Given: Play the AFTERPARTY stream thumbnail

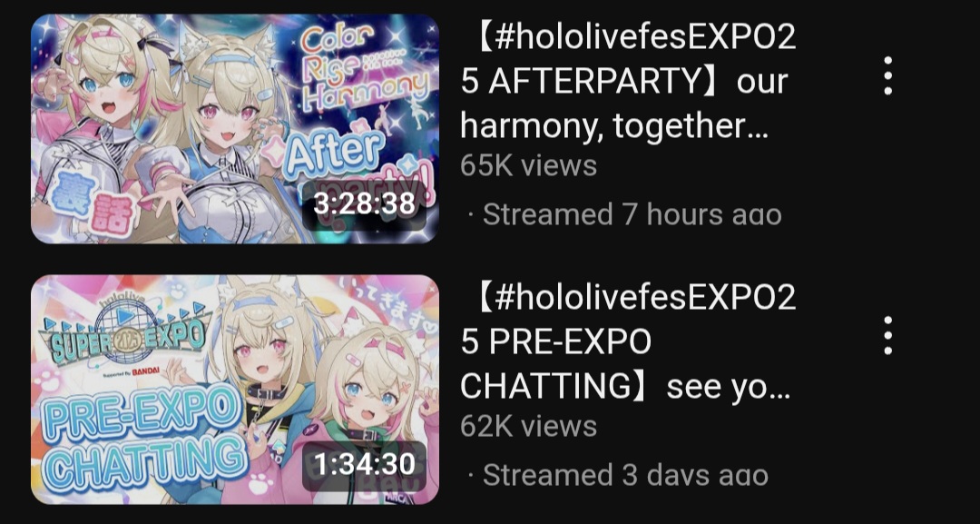Looking at the screenshot, I should 235,128.
